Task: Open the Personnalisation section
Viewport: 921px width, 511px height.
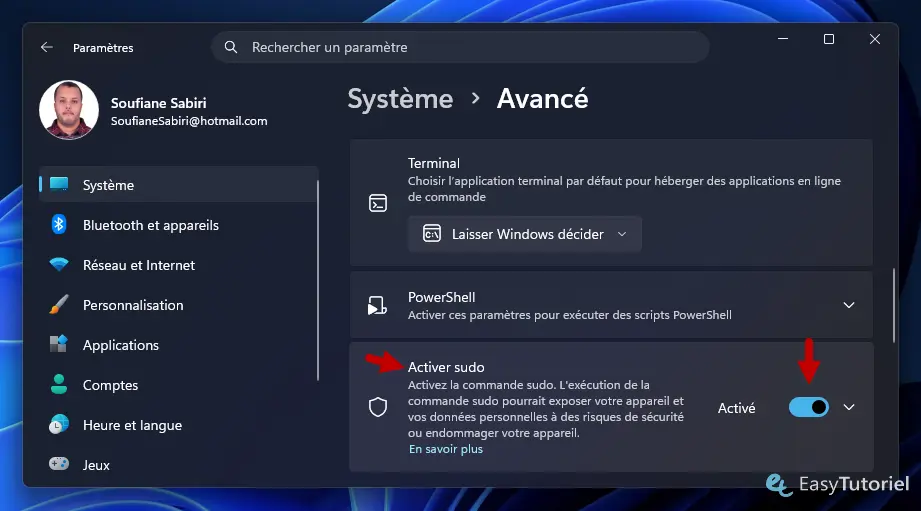Action: coord(179,305)
